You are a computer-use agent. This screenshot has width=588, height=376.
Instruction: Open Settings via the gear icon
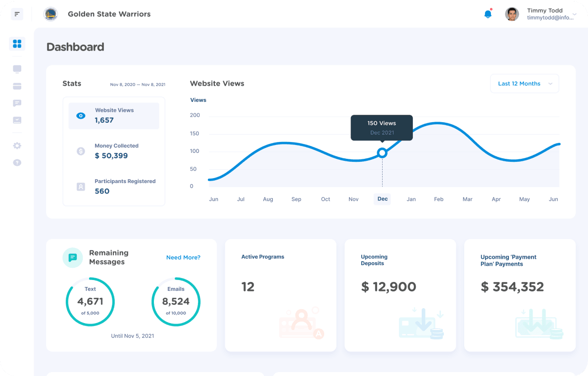(x=17, y=145)
